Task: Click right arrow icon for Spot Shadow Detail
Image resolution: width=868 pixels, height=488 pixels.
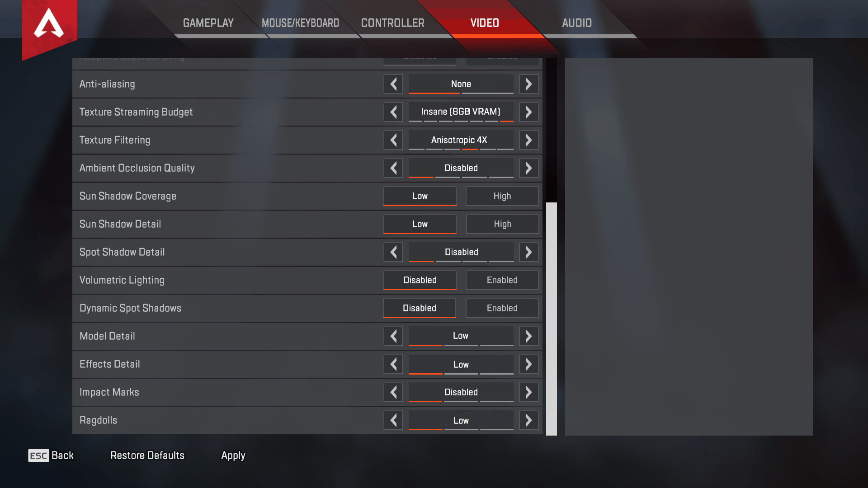Action: coord(528,252)
